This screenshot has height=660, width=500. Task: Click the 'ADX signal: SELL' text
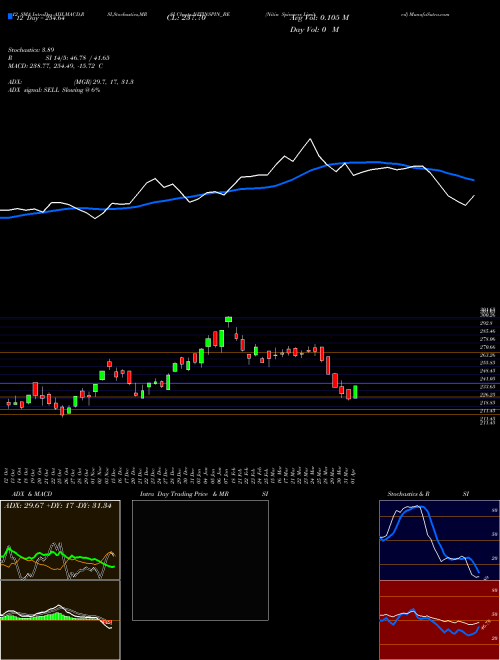pos(34,90)
